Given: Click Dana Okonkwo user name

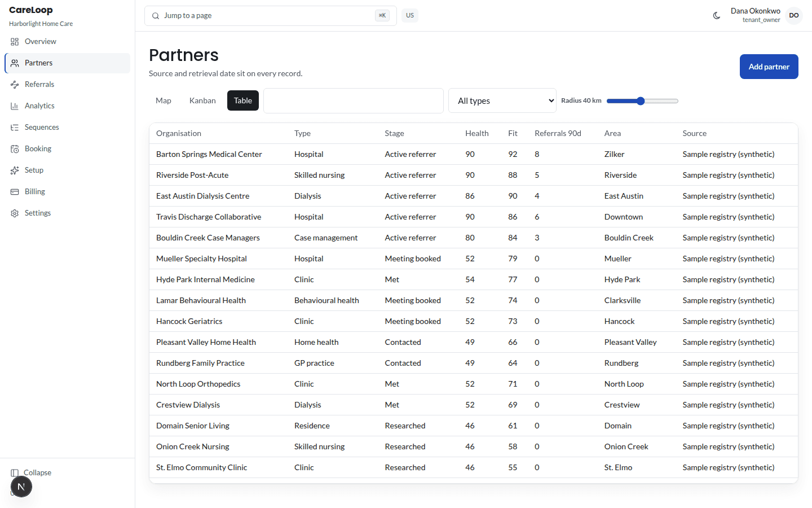Looking at the screenshot, I should coord(755,11).
